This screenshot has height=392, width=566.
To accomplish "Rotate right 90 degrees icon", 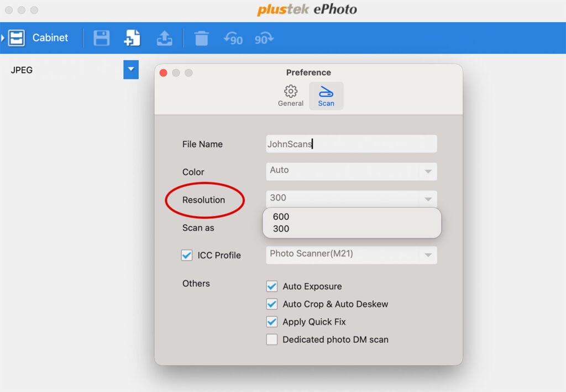I will point(264,38).
